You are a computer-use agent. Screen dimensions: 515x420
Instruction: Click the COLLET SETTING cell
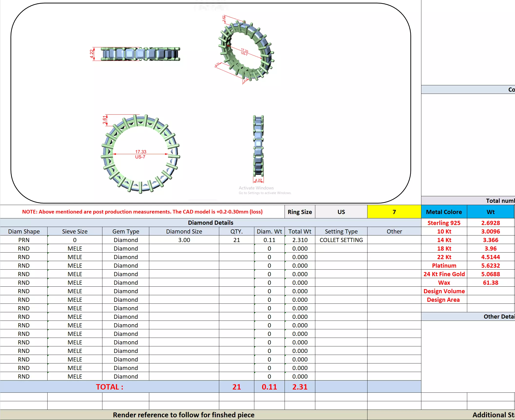coord(341,240)
